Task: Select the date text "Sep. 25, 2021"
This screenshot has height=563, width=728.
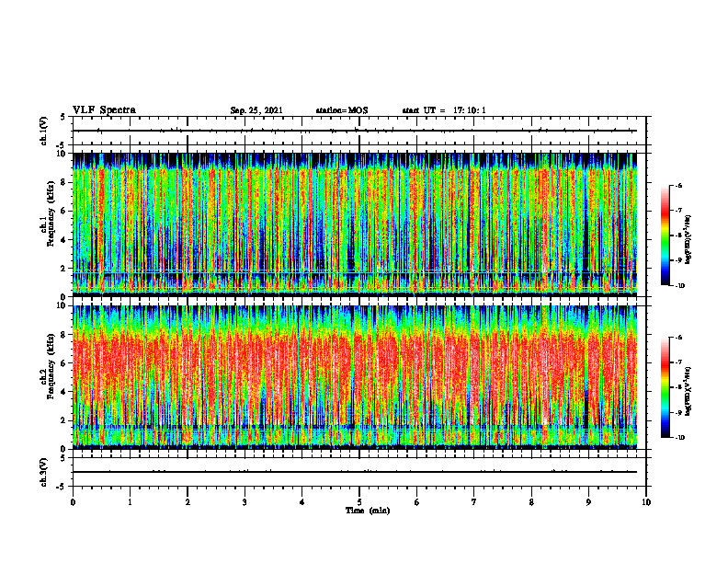Action: [256, 110]
